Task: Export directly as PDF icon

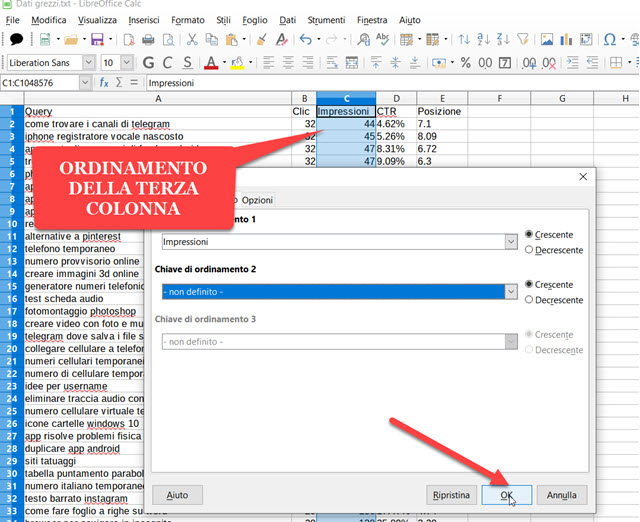Action: (129, 40)
